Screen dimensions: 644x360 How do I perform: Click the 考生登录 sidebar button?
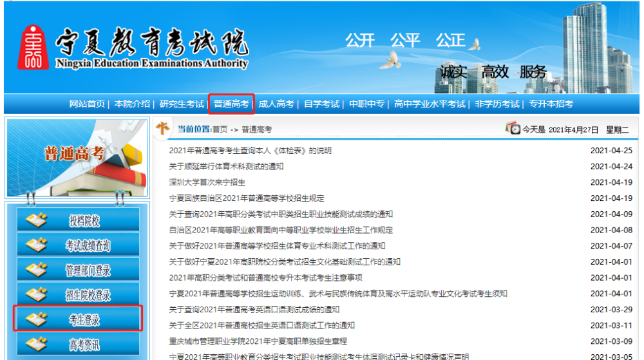tap(78, 319)
